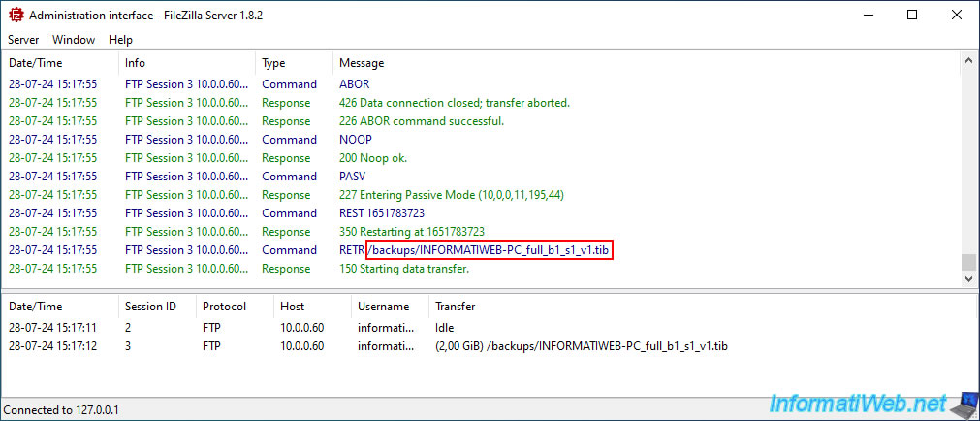Sort log by Info column header
This screenshot has width=980, height=421.
tap(187, 63)
